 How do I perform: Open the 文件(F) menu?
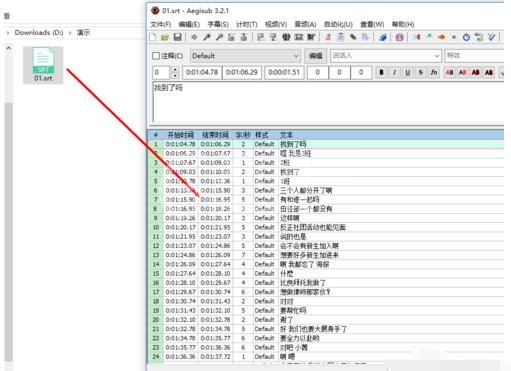(161, 24)
